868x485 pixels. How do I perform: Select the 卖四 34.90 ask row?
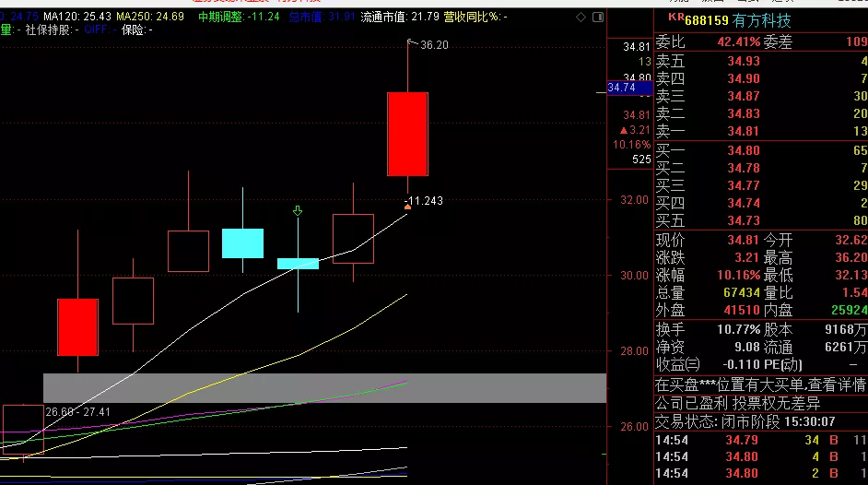tap(761, 78)
